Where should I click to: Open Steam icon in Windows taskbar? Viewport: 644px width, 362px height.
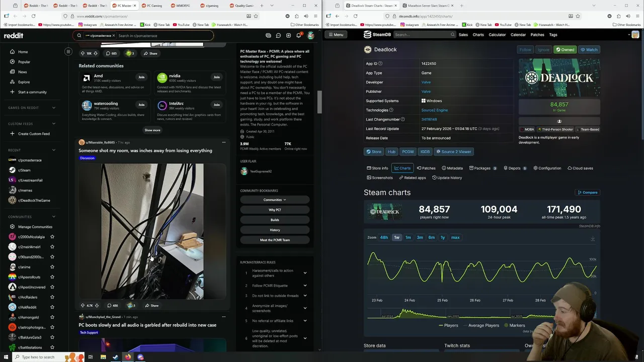[x=116, y=357]
